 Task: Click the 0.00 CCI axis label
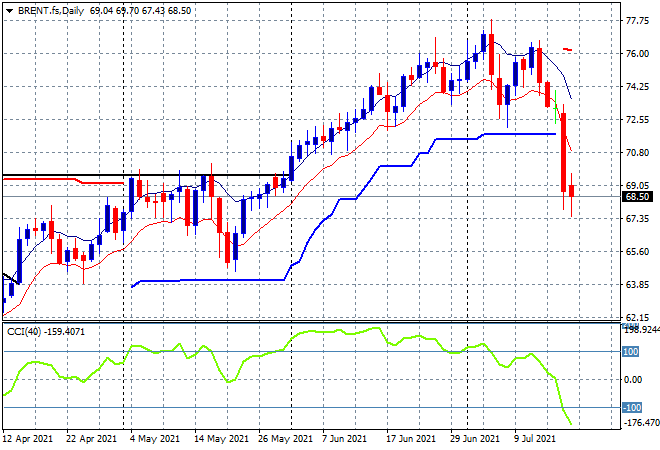coord(633,380)
